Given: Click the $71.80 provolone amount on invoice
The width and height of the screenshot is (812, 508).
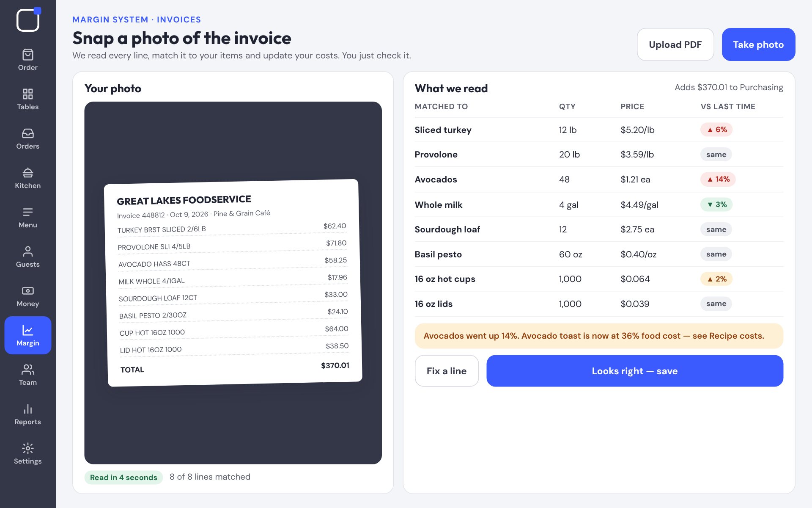Looking at the screenshot, I should pyautogui.click(x=336, y=243).
